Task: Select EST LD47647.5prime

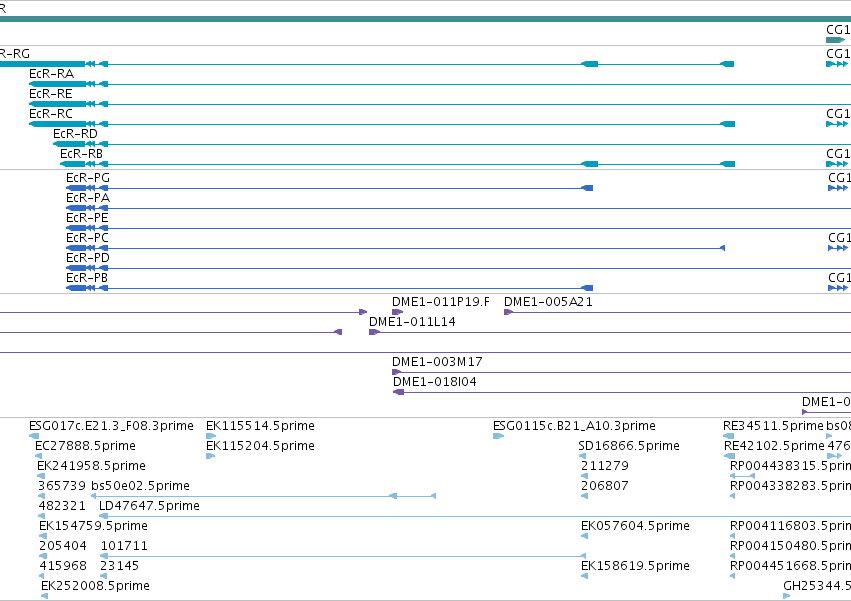Action: point(149,506)
